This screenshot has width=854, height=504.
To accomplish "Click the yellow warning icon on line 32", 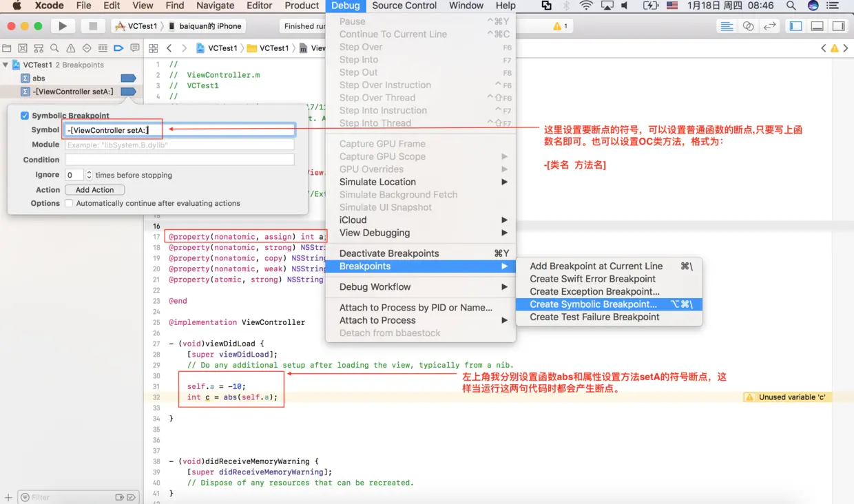I will [x=751, y=397].
